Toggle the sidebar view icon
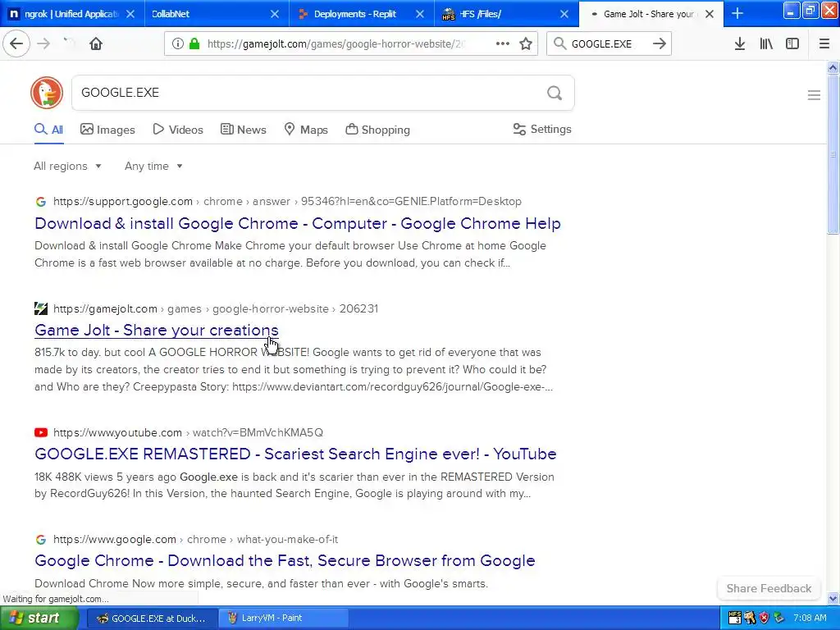The image size is (840, 630). [x=792, y=43]
